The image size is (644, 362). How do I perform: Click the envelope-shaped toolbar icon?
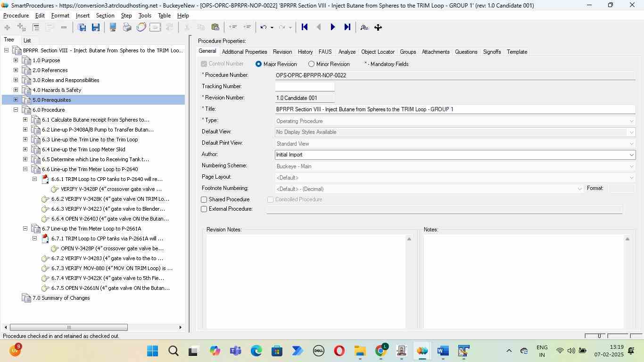[x=155, y=27]
